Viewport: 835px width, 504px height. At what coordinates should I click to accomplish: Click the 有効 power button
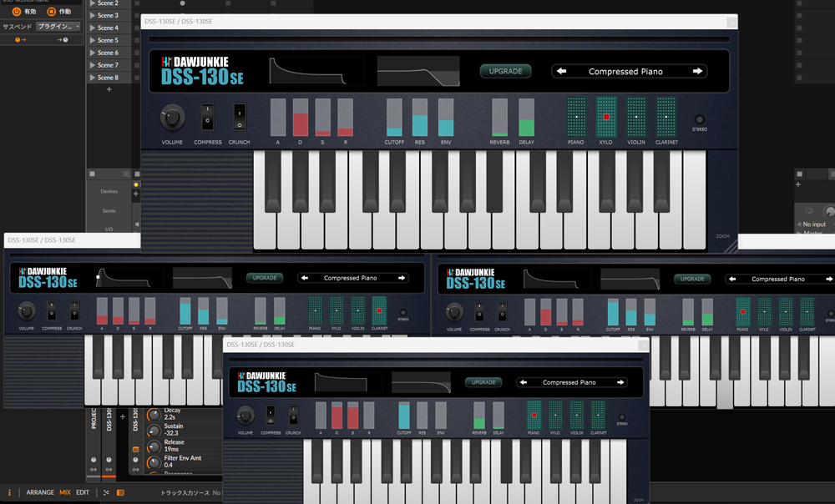click(16, 12)
